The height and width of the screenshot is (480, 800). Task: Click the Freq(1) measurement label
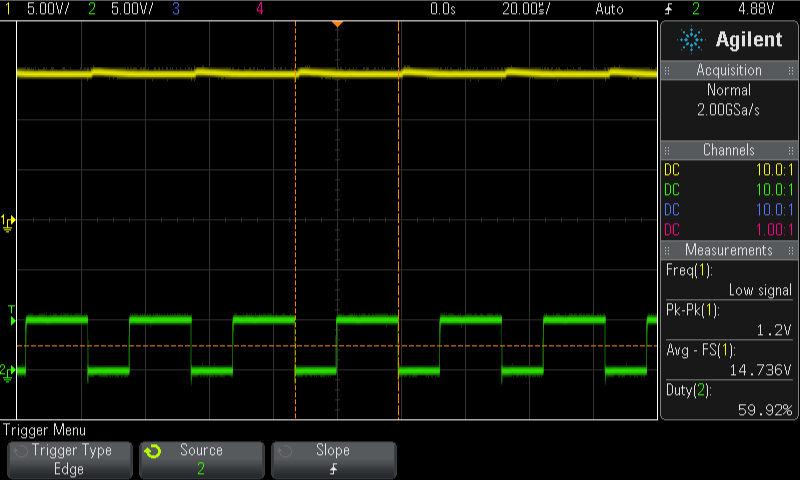pos(689,270)
